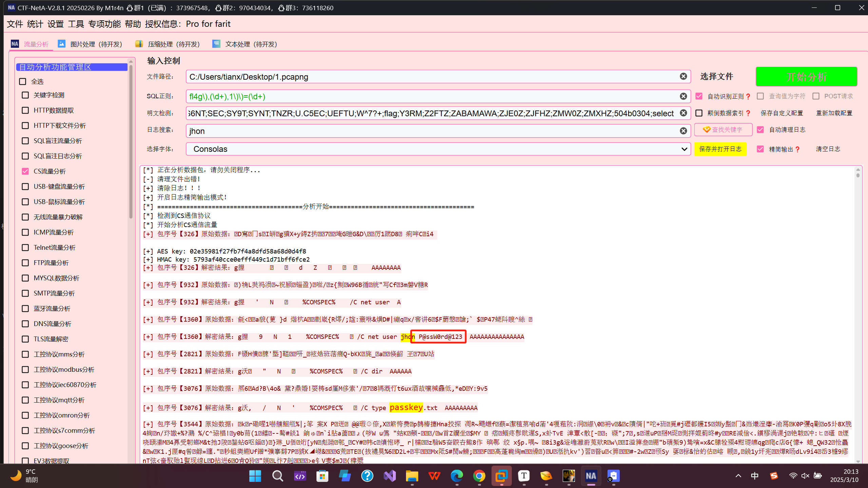This screenshot has height=488, width=868.
Task: Click the 精简输出 help icon
Action: pyautogui.click(x=798, y=149)
